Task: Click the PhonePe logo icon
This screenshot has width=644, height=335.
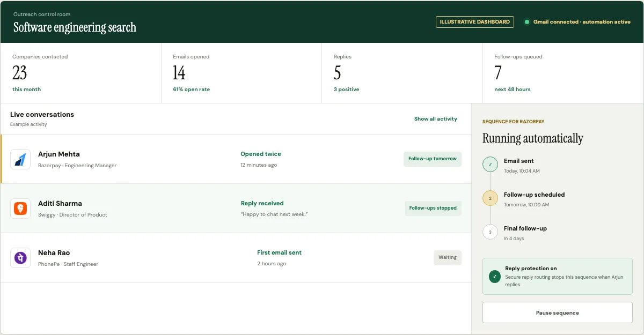Action: [20, 258]
